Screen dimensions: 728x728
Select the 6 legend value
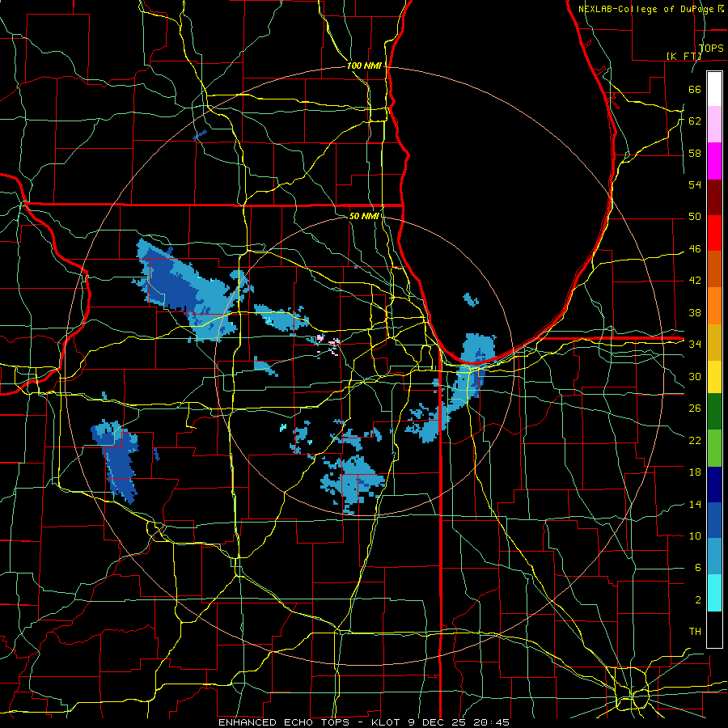(x=697, y=568)
